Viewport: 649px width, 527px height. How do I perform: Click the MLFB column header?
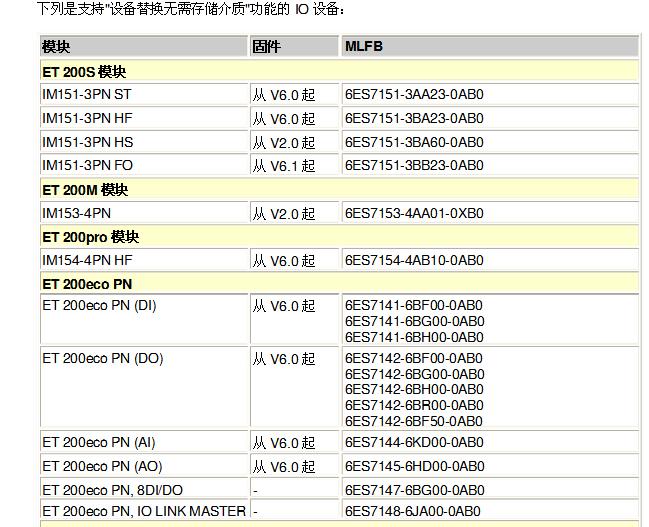click(x=490, y=46)
